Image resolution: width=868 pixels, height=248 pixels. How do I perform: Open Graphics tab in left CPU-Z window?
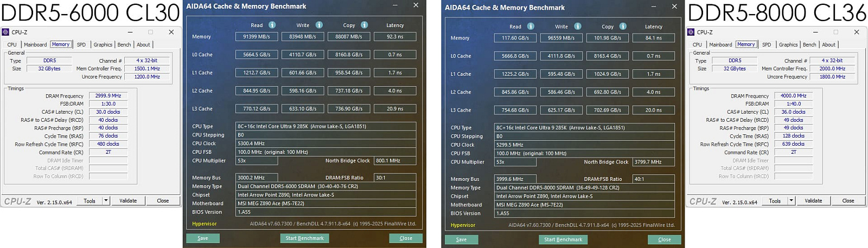pyautogui.click(x=103, y=44)
